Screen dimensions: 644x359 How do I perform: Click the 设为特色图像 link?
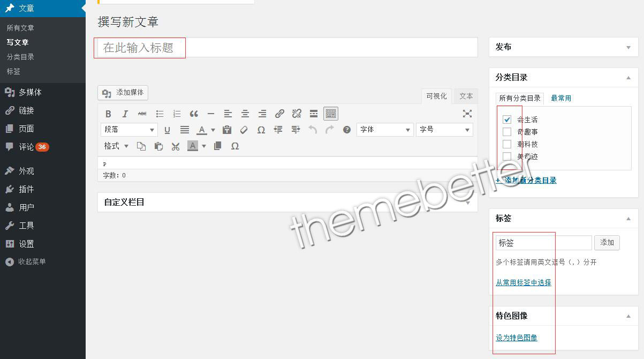coord(516,338)
